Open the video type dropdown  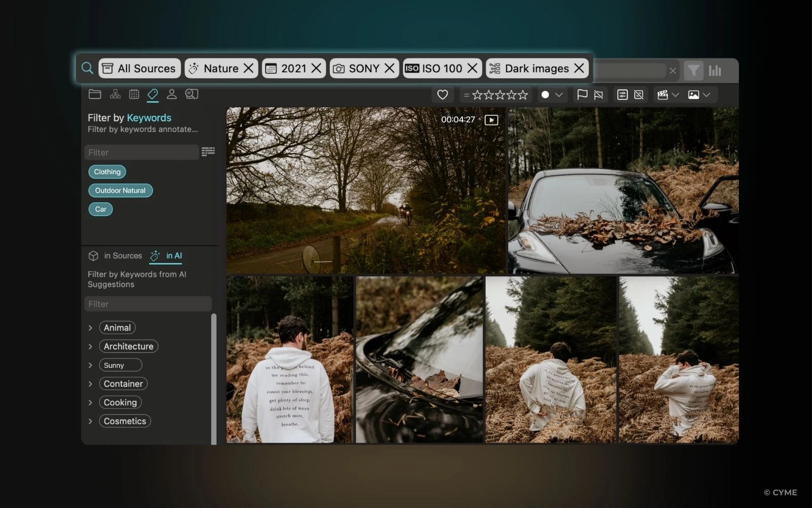coord(668,94)
